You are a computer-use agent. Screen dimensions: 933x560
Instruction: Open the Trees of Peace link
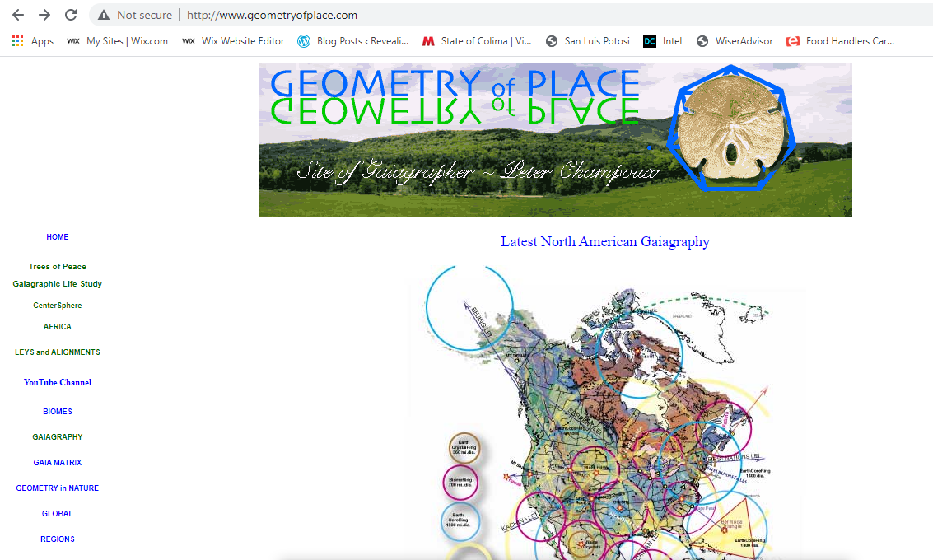click(58, 267)
